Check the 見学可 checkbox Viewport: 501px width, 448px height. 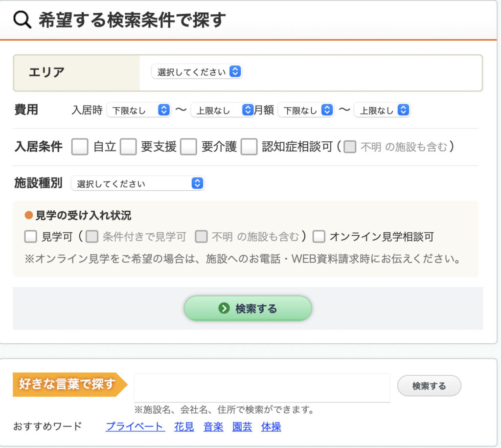click(x=31, y=237)
